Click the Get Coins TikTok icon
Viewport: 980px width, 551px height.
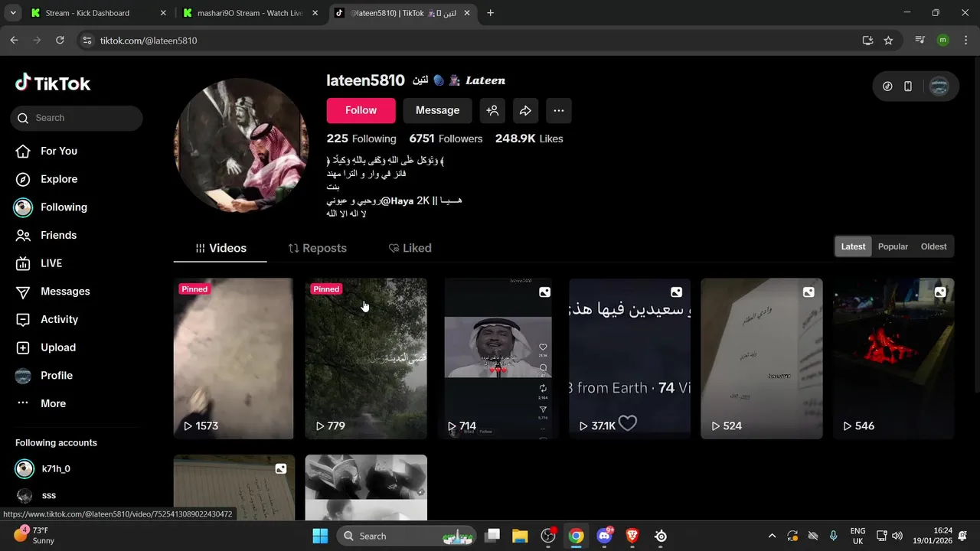tap(887, 86)
